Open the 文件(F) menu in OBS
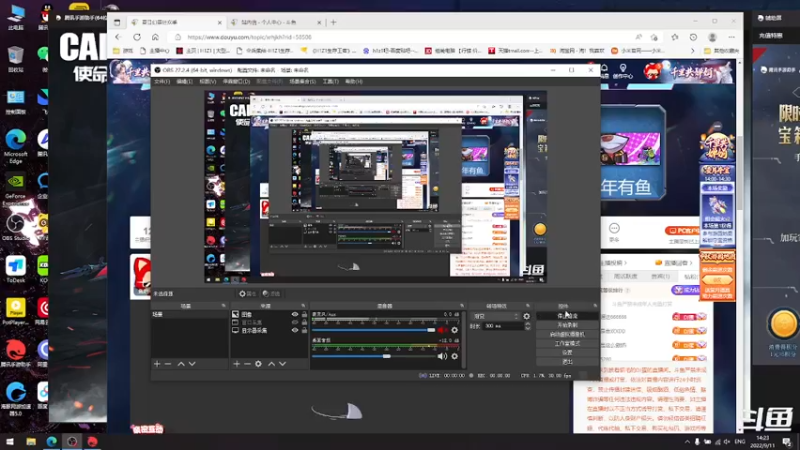This screenshot has height=450, width=800. pos(162,82)
